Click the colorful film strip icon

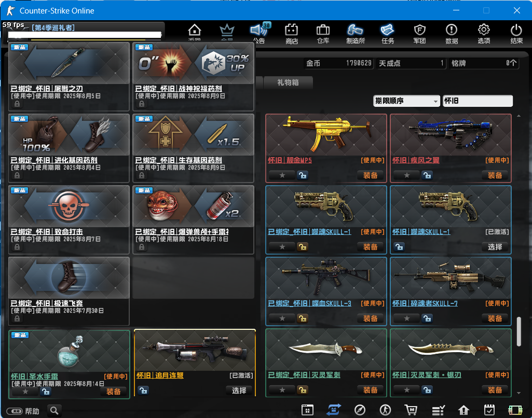pos(515,410)
